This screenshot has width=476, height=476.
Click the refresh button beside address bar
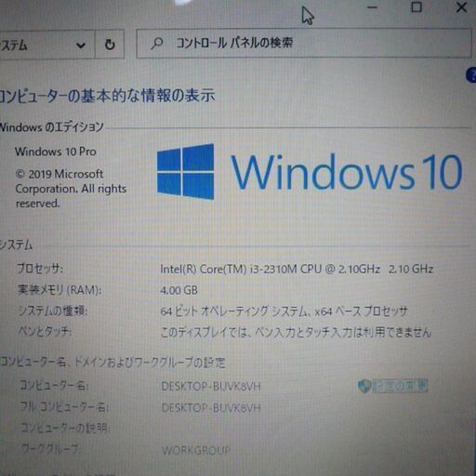pos(110,45)
